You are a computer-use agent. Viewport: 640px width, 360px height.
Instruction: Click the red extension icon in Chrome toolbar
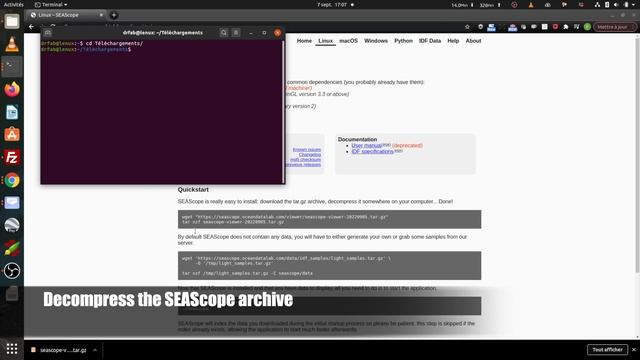tap(555, 27)
